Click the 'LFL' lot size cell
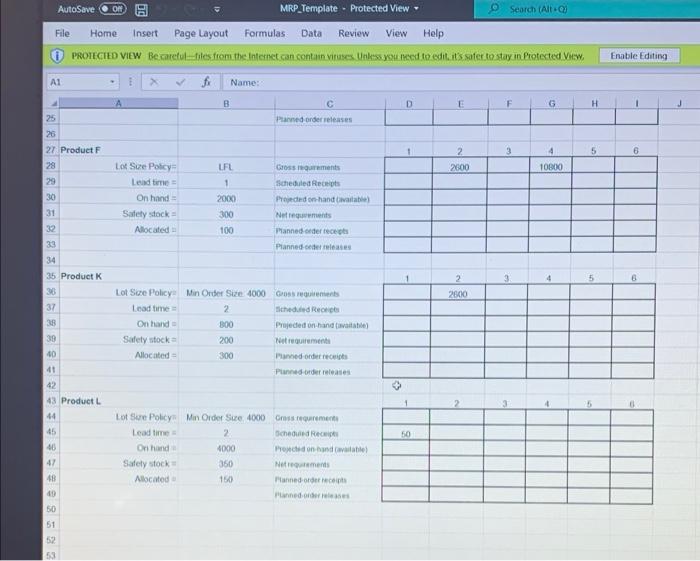The height and width of the screenshot is (561, 700). (225, 167)
